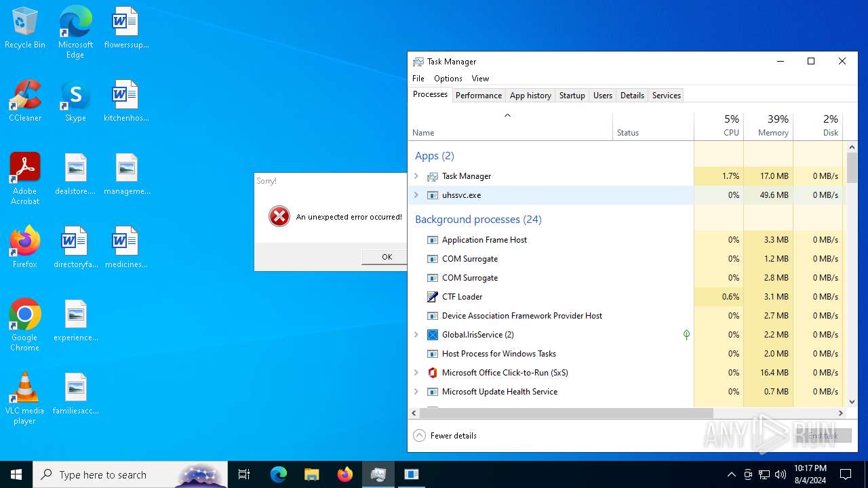The width and height of the screenshot is (868, 488).
Task: Click Global.IrisService process icon
Action: [x=433, y=335]
